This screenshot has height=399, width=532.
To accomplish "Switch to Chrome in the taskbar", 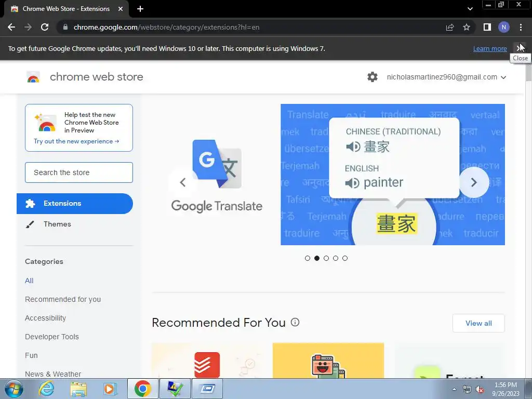I will click(x=142, y=389).
